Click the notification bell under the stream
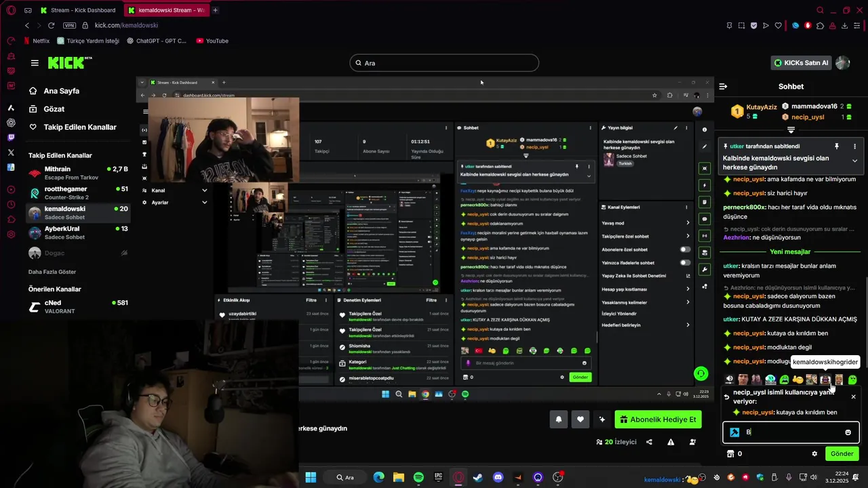Viewport: 868px width, 488px height. pyautogui.click(x=558, y=420)
